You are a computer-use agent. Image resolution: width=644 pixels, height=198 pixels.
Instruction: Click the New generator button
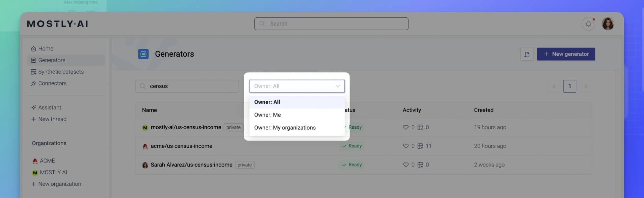566,54
